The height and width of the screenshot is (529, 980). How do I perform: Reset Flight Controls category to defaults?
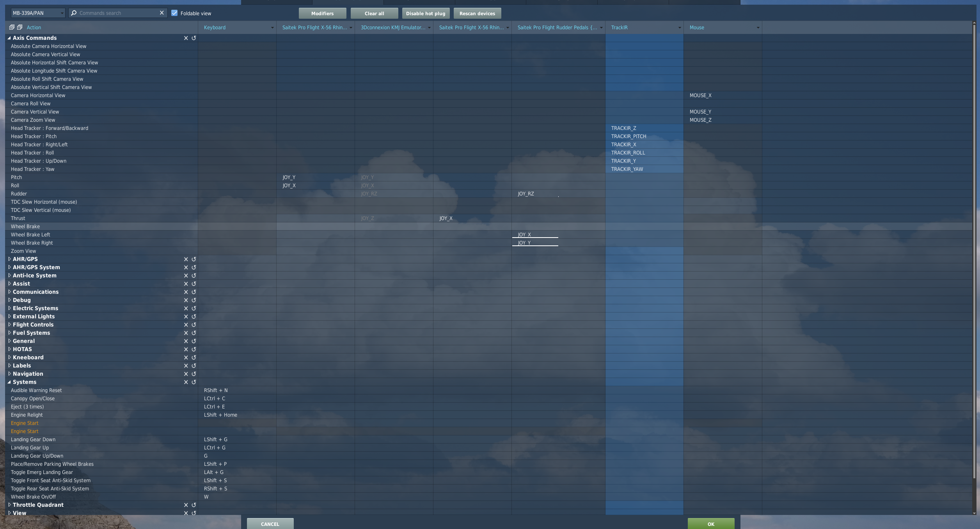(x=194, y=325)
